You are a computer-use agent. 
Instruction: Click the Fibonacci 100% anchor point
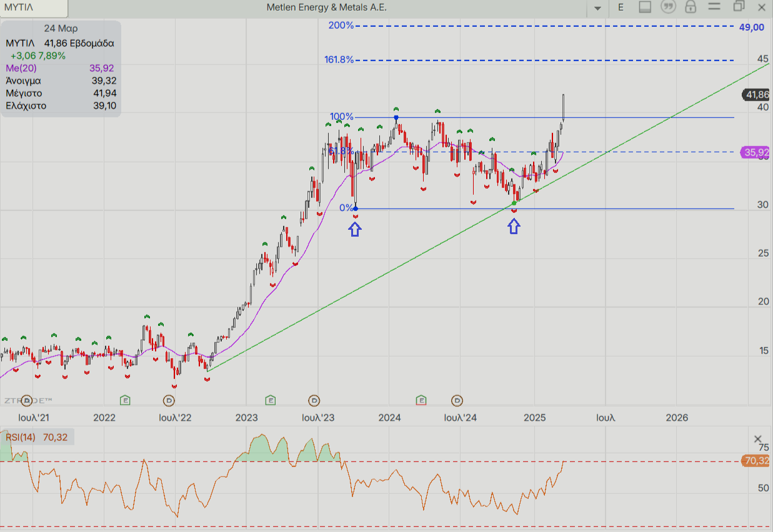[x=396, y=117]
